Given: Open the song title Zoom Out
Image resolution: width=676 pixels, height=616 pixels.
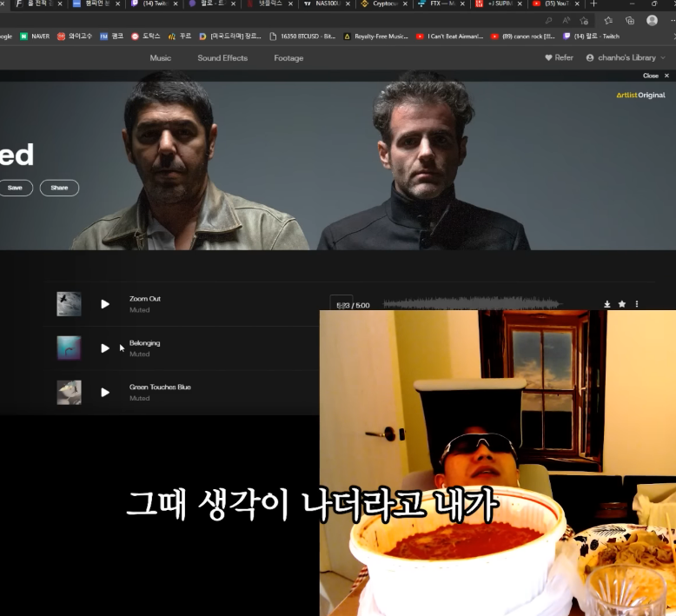Looking at the screenshot, I should 145,299.
